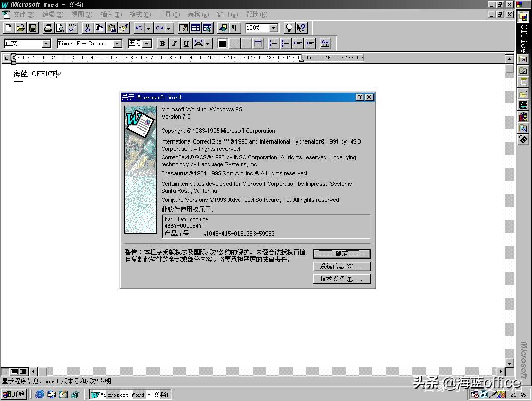Activate the Format Painter brush
The height and width of the screenshot is (401, 532).
pyautogui.click(x=124, y=28)
